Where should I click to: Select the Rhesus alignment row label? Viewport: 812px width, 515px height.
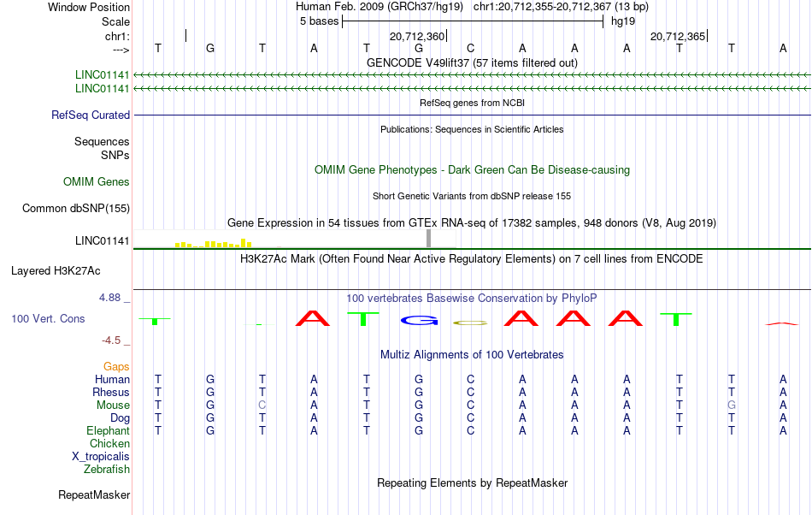(111, 392)
